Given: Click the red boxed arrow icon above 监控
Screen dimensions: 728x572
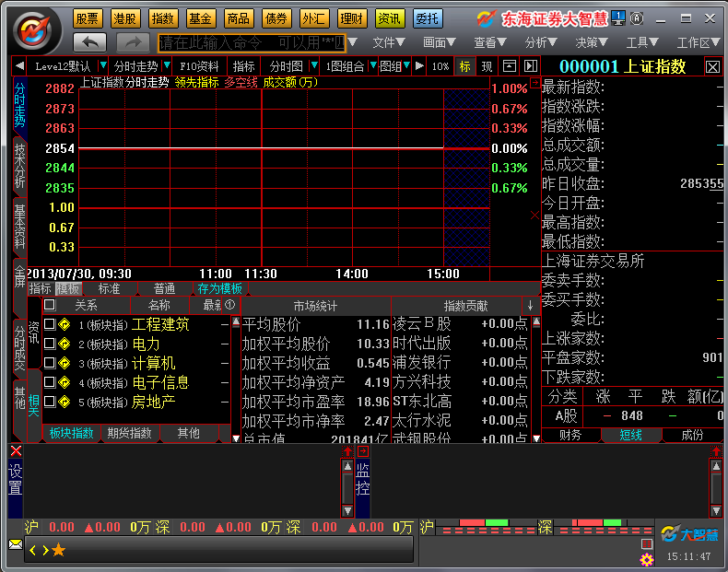Looking at the screenshot, I should (x=363, y=450).
